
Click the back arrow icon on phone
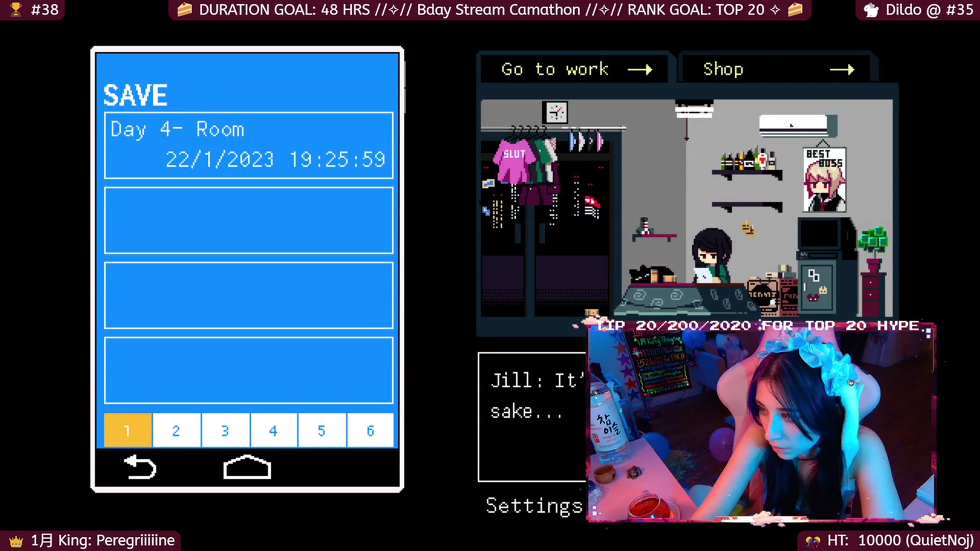(x=140, y=467)
